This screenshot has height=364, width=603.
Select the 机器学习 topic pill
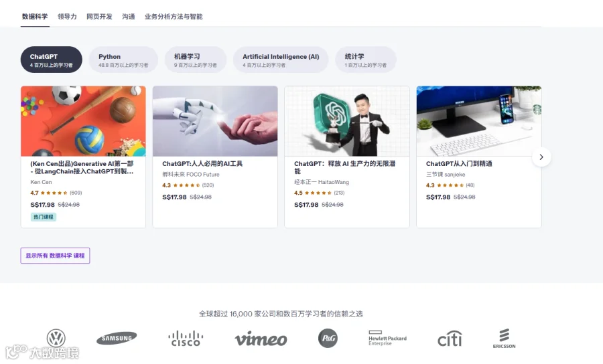(196, 60)
